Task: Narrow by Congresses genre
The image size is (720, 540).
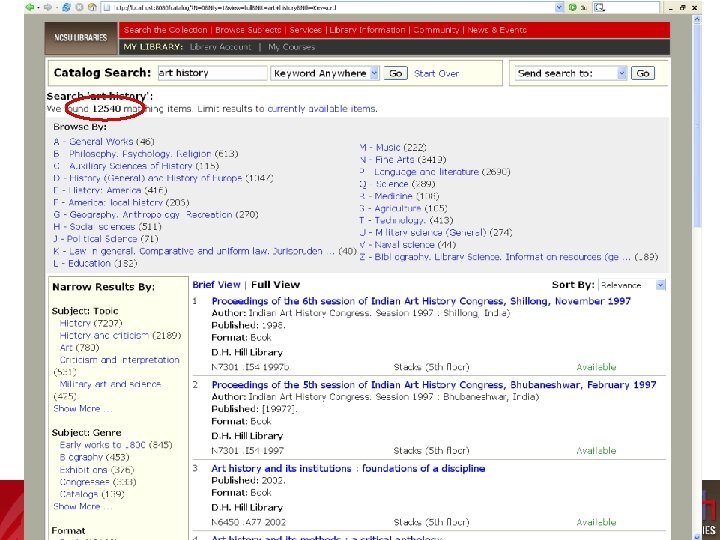Action: (84, 482)
